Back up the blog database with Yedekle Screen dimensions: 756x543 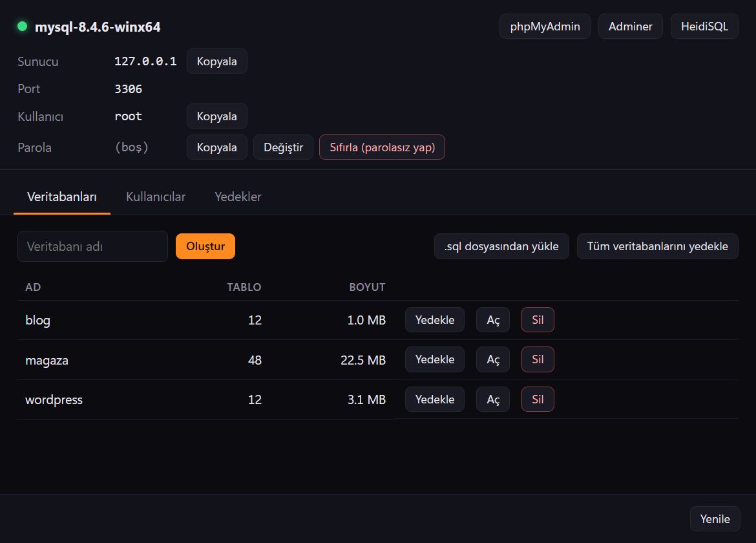tap(435, 320)
